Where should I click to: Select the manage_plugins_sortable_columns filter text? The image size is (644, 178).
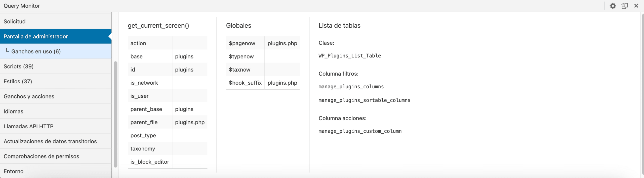364,100
